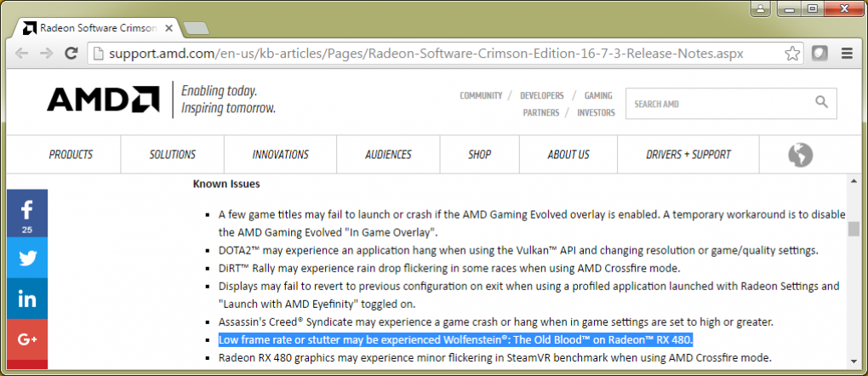This screenshot has height=376, width=868.
Task: Click the vertical scrollbar thumb
Action: click(x=854, y=229)
